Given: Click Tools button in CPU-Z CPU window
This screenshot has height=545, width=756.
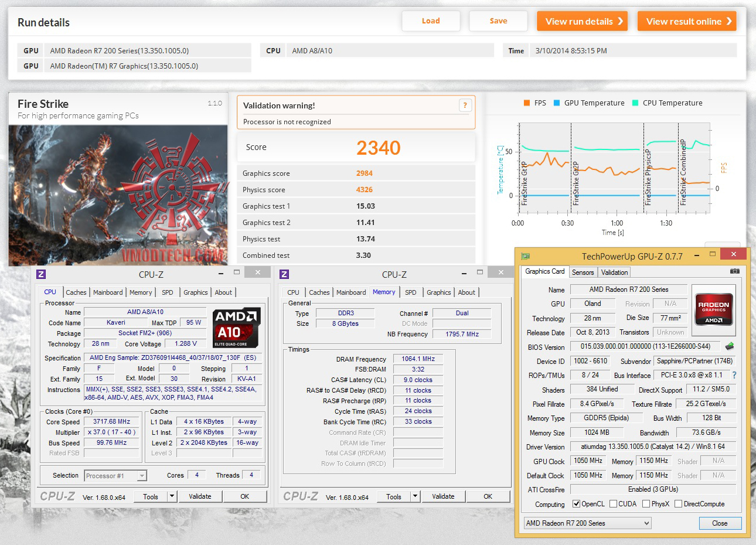Looking at the screenshot, I should [x=151, y=496].
